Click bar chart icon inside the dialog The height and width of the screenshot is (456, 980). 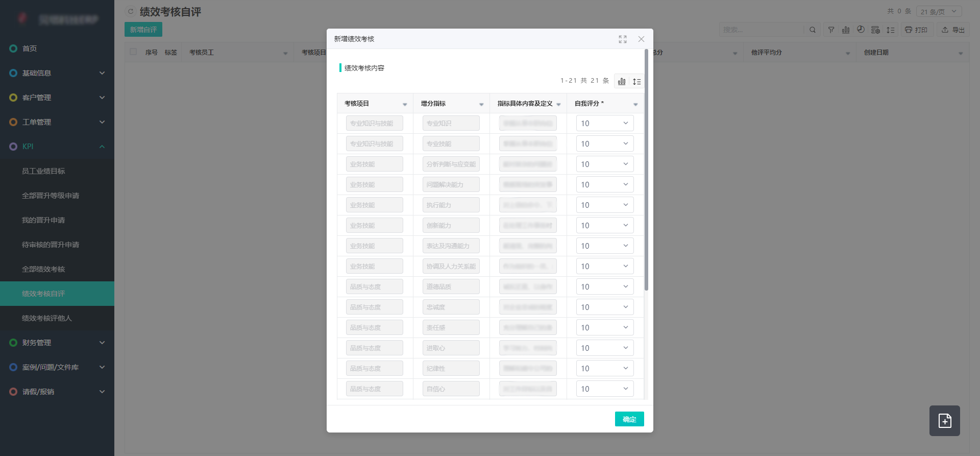click(x=622, y=81)
